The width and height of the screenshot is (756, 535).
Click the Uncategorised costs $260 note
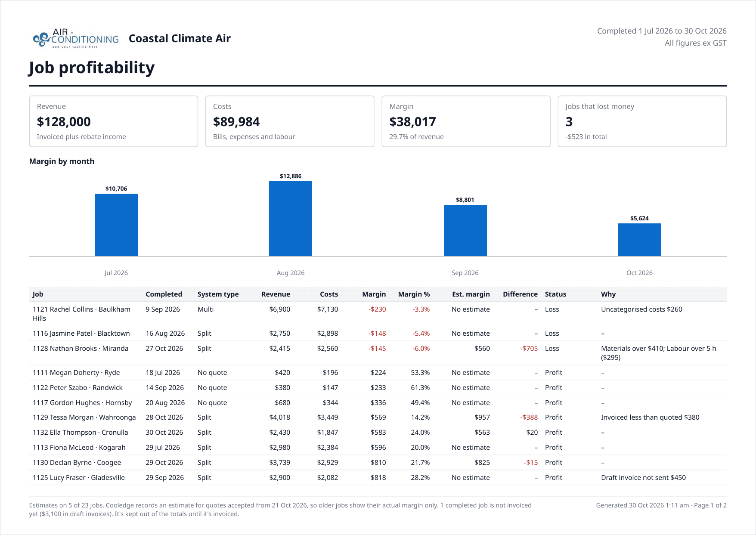coord(641,309)
